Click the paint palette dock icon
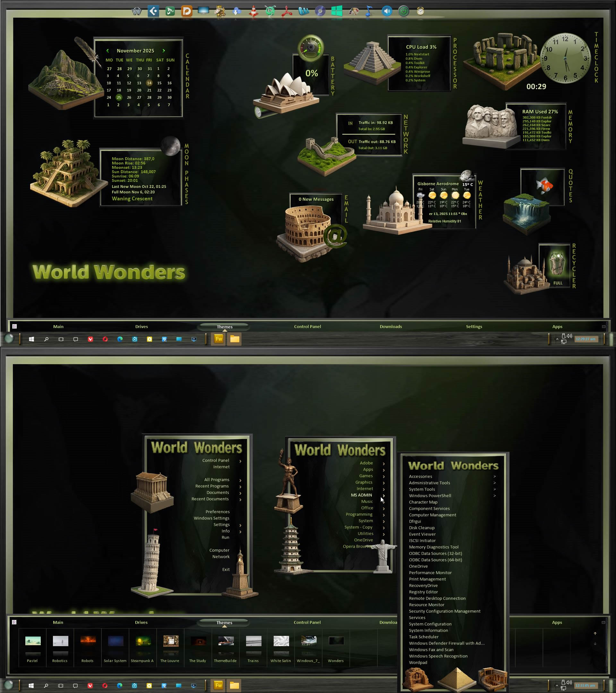The width and height of the screenshot is (616, 693). 354,11
